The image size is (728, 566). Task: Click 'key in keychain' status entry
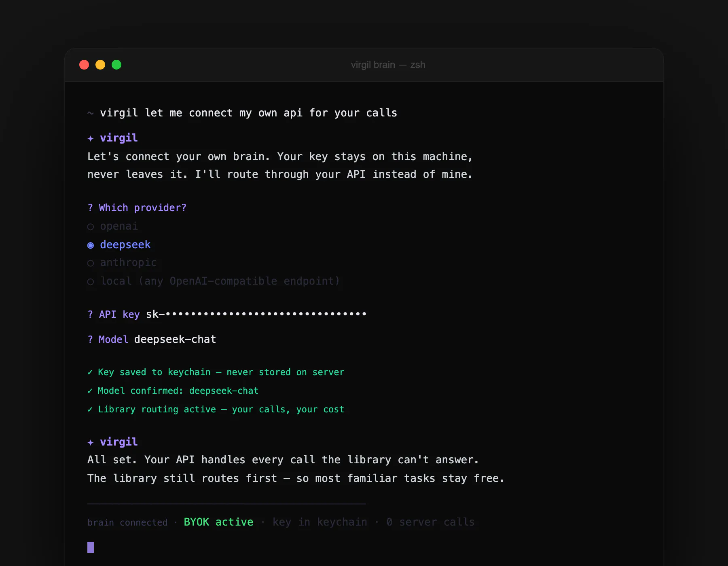coord(320,522)
